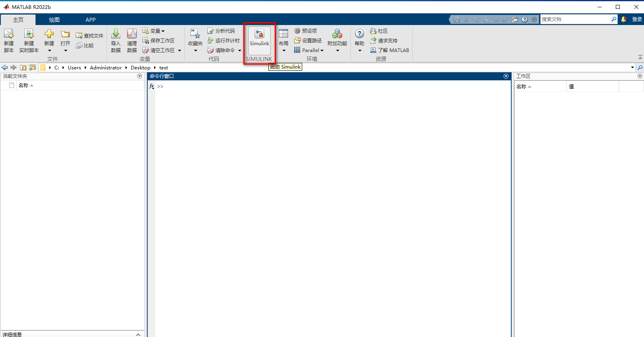Expand the 附加功能 dropdown arrow
The height and width of the screenshot is (337, 644).
(337, 51)
